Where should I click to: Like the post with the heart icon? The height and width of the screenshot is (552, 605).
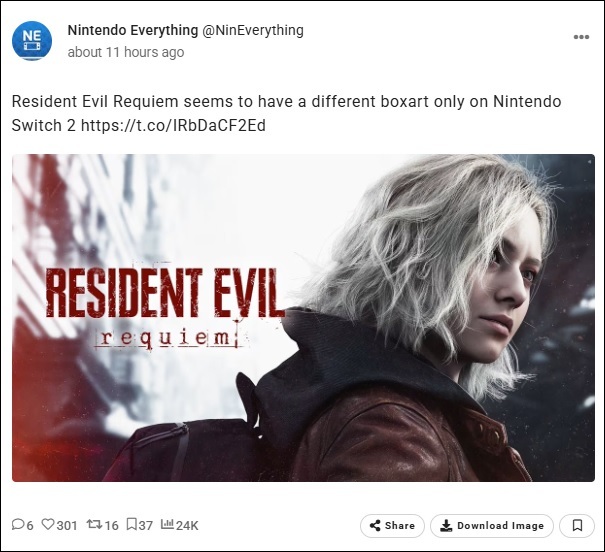click(48, 524)
